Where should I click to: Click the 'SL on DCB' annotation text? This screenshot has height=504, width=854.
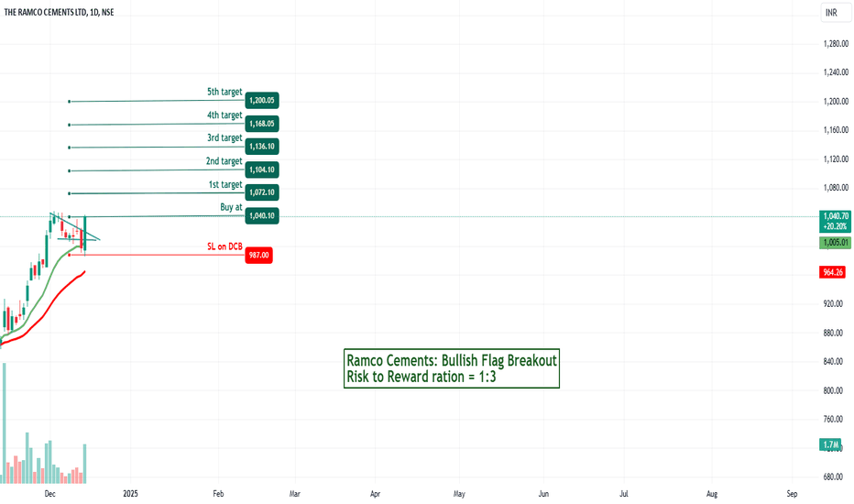tap(224, 247)
